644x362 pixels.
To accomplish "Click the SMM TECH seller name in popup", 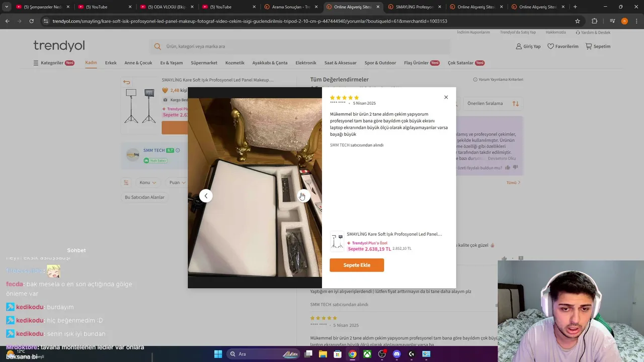I will point(340,145).
